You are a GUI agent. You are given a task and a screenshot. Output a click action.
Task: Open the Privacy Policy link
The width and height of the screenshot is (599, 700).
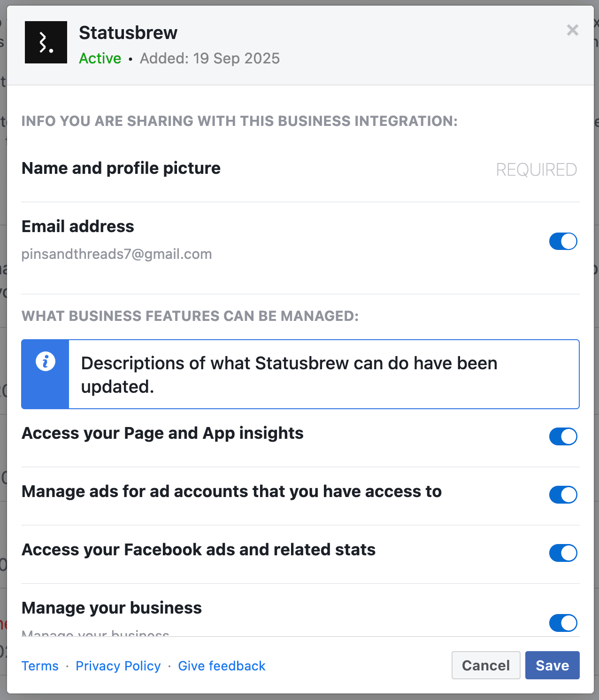[x=118, y=666]
